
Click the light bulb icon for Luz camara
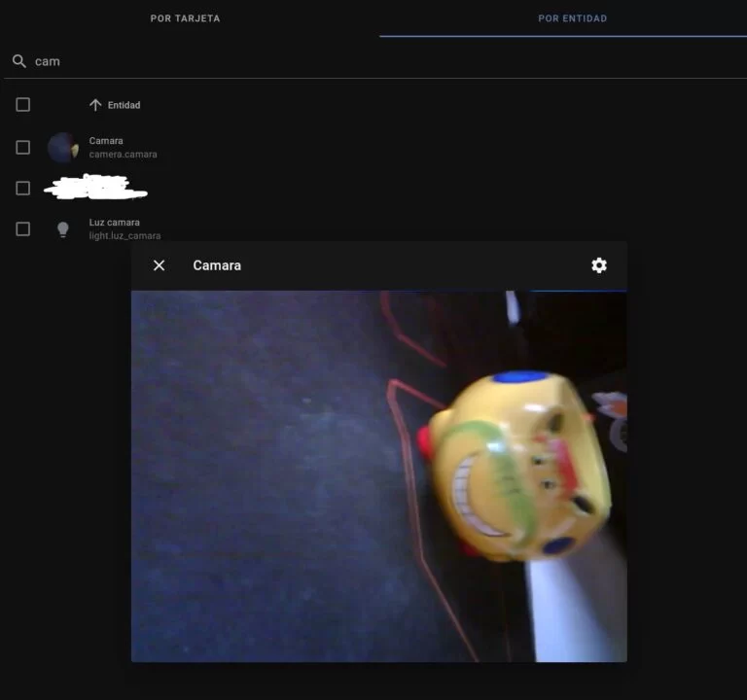point(63,229)
